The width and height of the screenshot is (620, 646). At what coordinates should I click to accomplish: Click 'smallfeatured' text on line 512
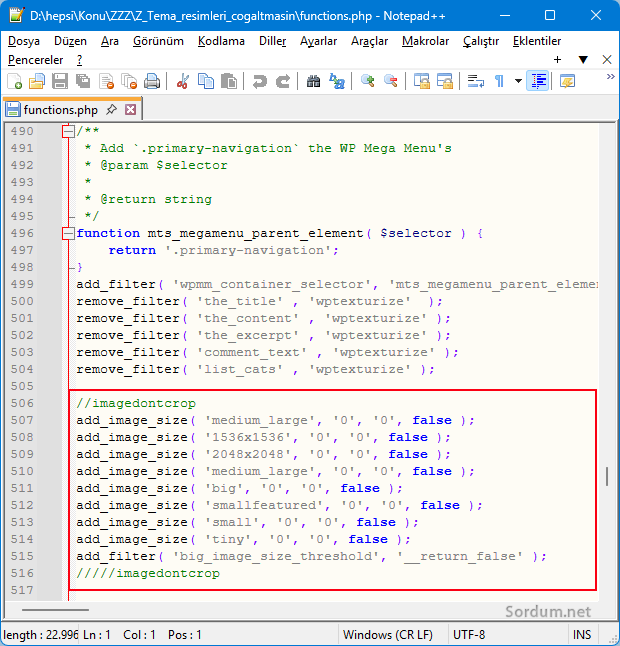(264, 506)
